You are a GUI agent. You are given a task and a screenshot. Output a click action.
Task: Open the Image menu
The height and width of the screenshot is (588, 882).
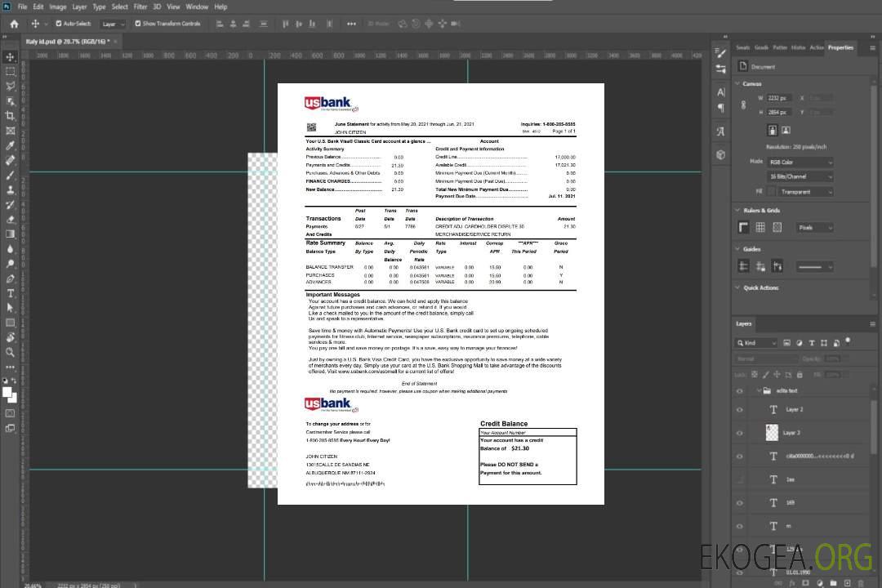click(x=58, y=7)
